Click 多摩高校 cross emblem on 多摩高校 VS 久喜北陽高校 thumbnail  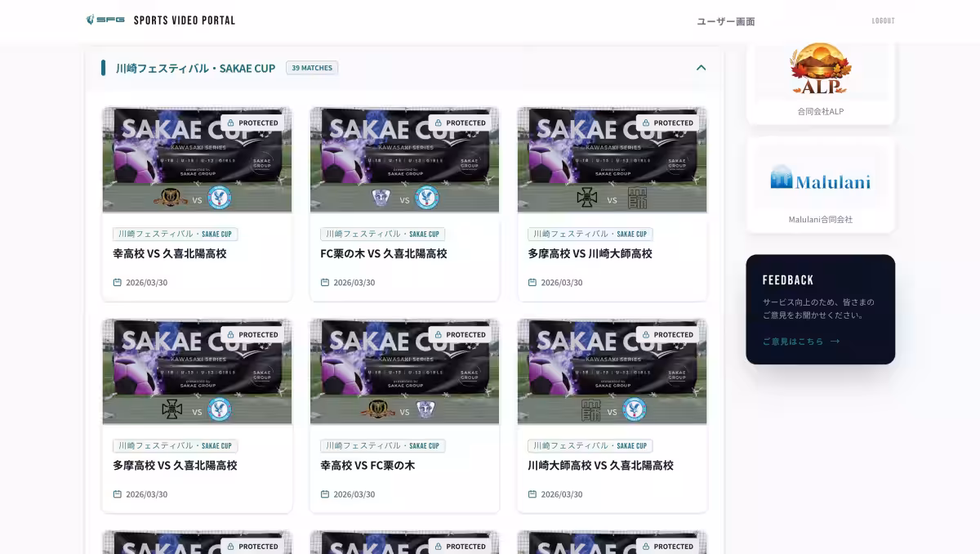click(x=171, y=409)
